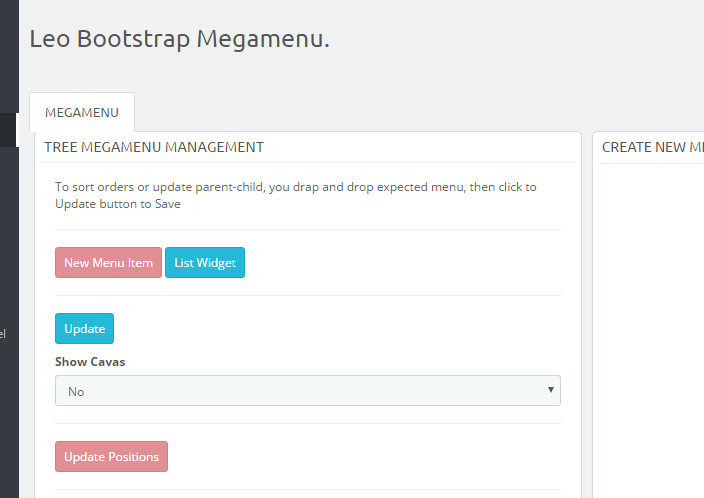Click the Tree Megamenu Management panel heading
704x498 pixels.
tap(154, 147)
